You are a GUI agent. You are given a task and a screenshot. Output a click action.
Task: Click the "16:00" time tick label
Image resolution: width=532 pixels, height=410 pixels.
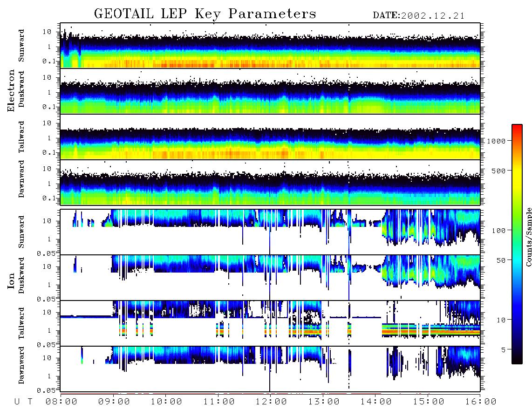click(x=481, y=402)
